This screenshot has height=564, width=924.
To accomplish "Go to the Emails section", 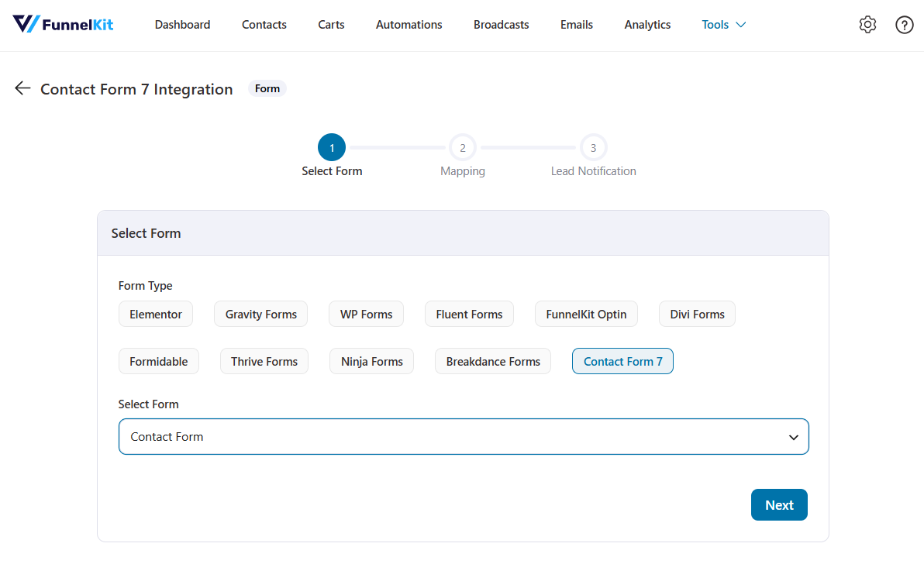I will click(576, 25).
